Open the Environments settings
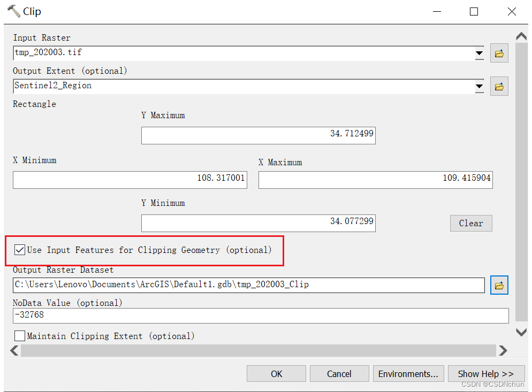Viewport: 532px width, 392px height. pos(408,373)
